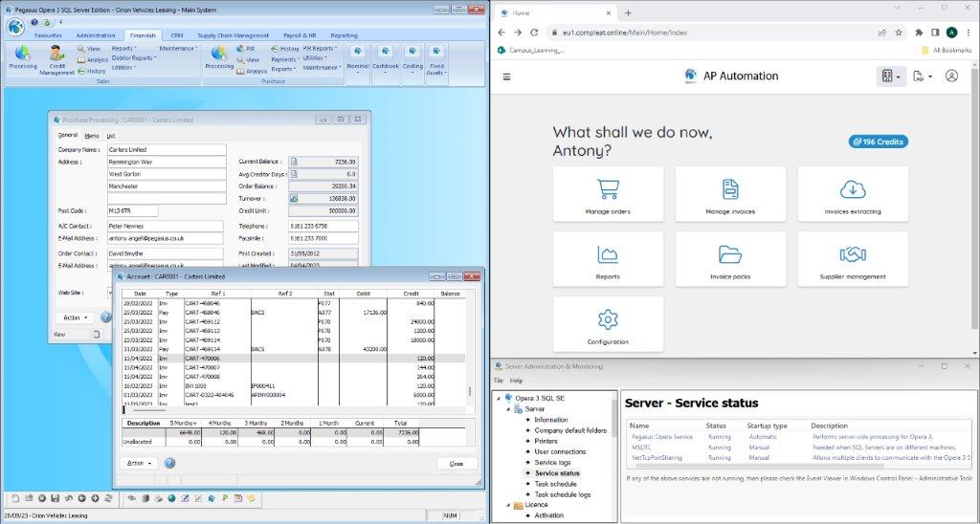
Task: Select Task schedule in the server tree
Action: tap(556, 484)
